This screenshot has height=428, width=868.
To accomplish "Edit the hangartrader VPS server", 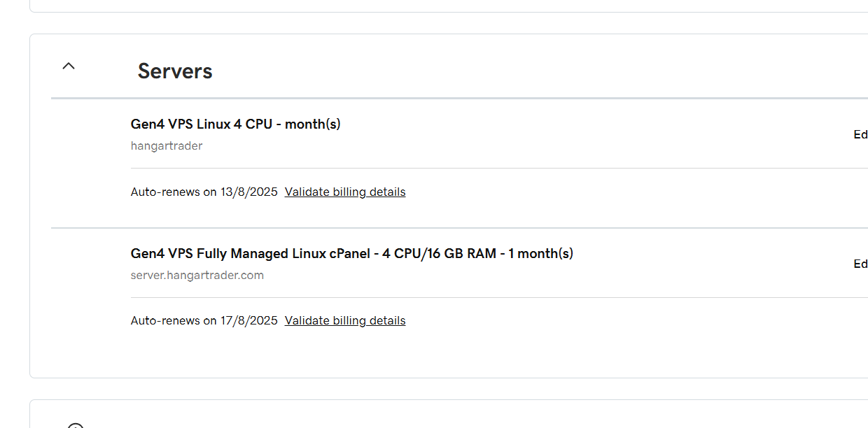I will [860, 134].
